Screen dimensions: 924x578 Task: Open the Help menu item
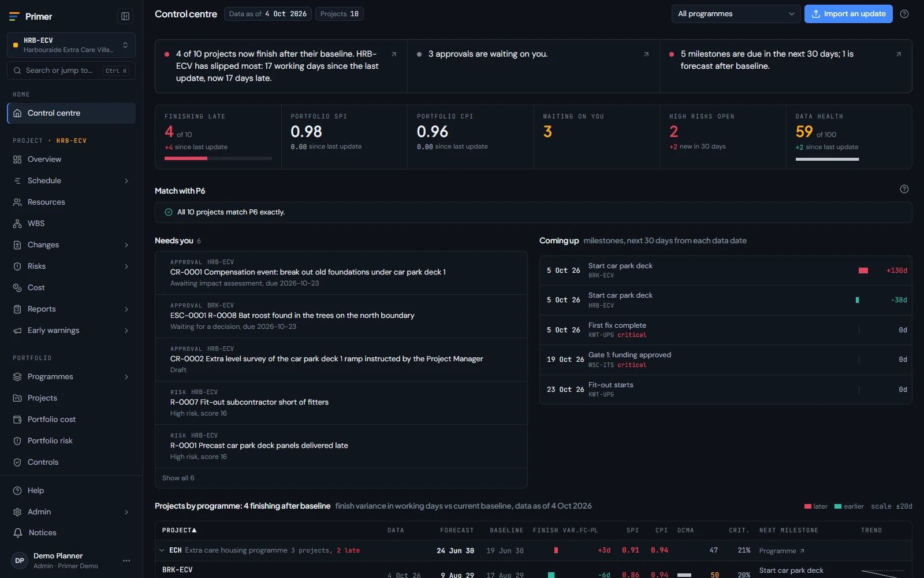[x=71, y=491]
